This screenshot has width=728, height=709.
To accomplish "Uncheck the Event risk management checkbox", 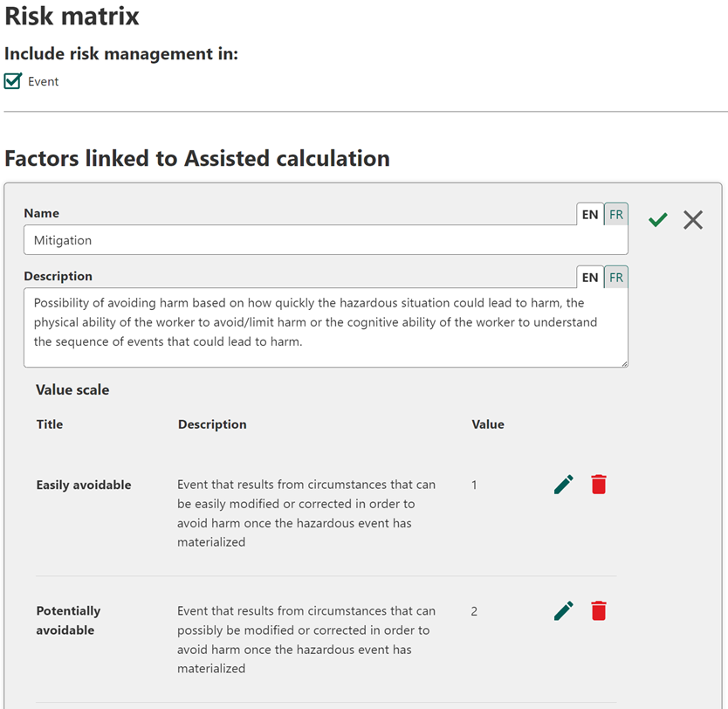I will click(x=13, y=81).
